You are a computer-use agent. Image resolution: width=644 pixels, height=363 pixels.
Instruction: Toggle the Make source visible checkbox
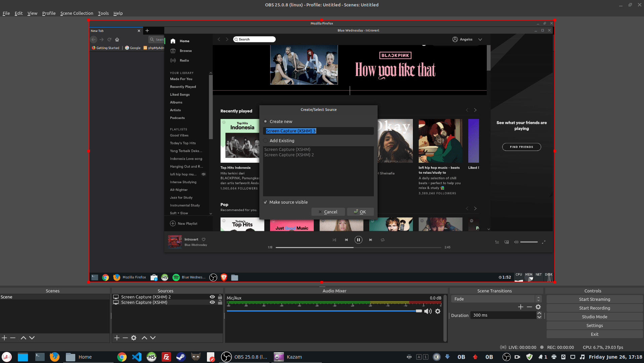point(265,202)
